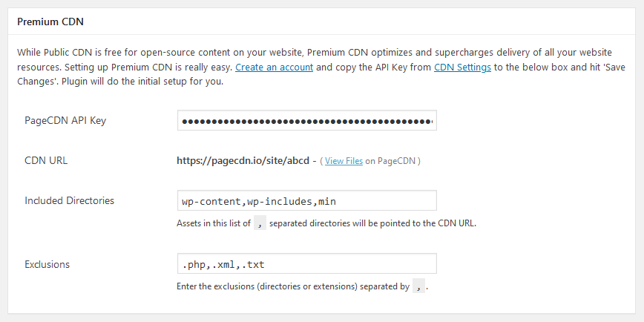The image size is (644, 322).
Task: Focus the PageCDN API Key field
Action: (306, 120)
